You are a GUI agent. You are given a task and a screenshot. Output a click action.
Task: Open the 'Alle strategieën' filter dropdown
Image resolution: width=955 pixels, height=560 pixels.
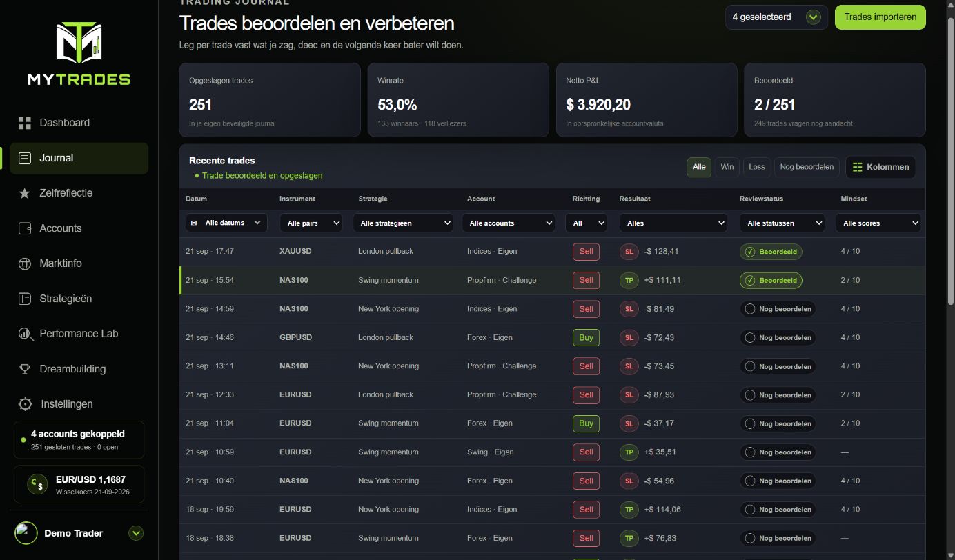click(403, 223)
